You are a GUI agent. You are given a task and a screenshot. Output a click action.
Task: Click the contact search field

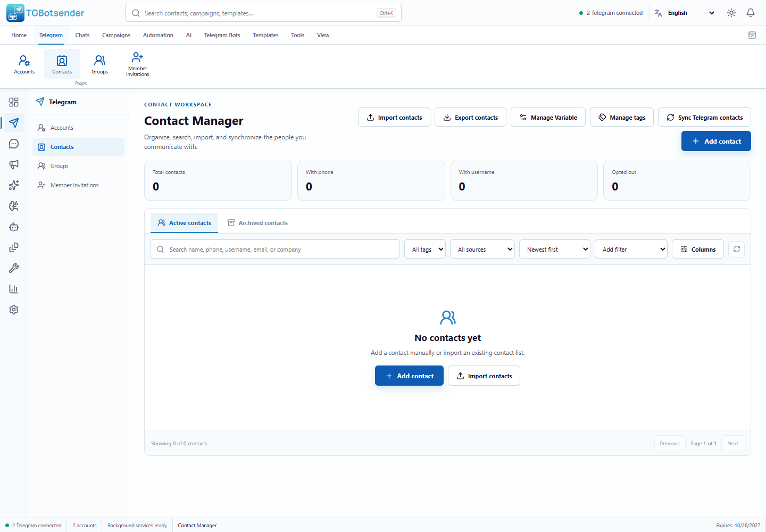[x=276, y=249]
